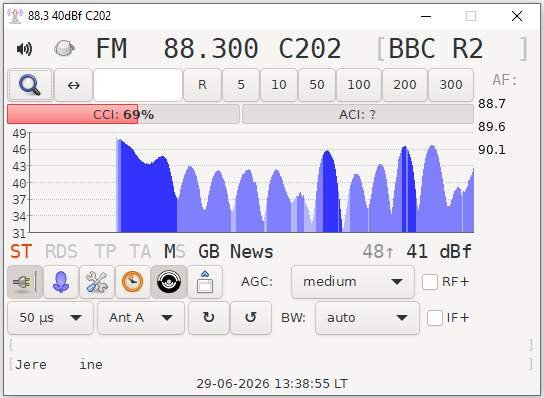544x398 pixels.
Task: Mute audio with the speaker icon
Action: click(24, 49)
